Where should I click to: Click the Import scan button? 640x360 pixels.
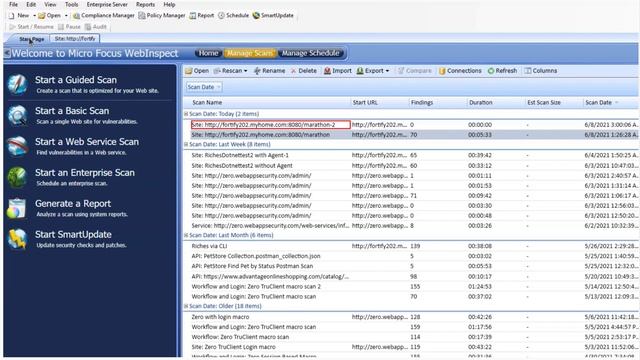(x=338, y=71)
